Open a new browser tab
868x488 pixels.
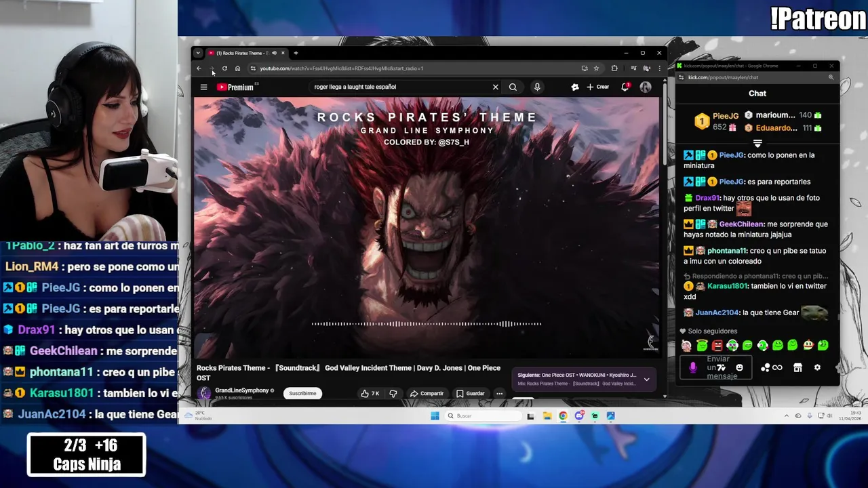[x=296, y=53]
